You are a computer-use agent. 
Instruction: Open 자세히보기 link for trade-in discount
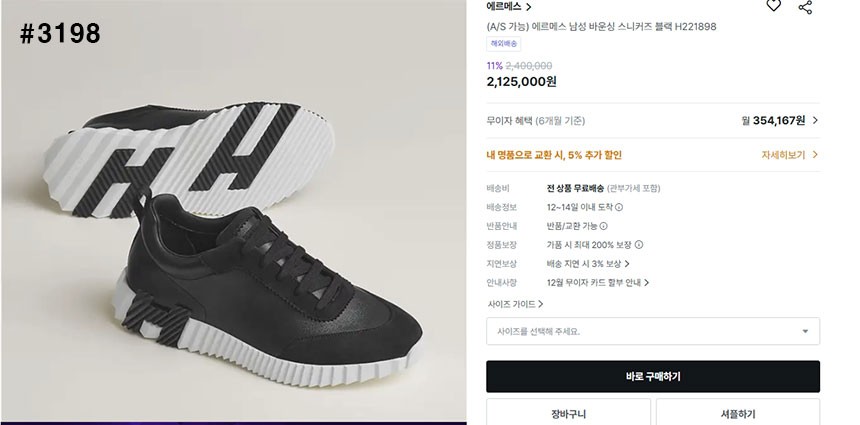(790, 155)
